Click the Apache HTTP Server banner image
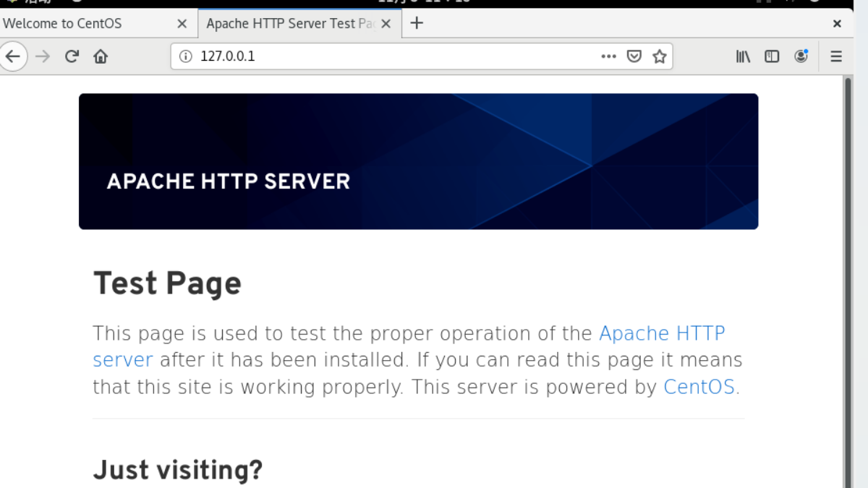 click(418, 161)
